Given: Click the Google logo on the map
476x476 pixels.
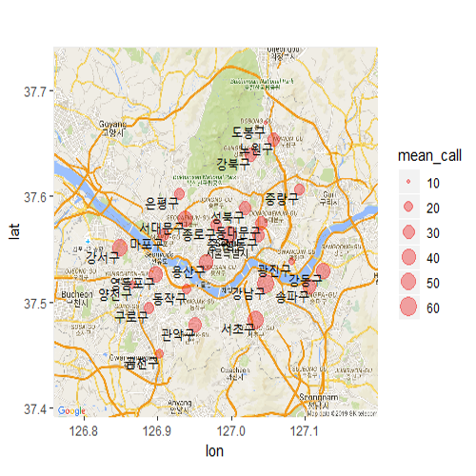Looking at the screenshot, I should 71,411.
